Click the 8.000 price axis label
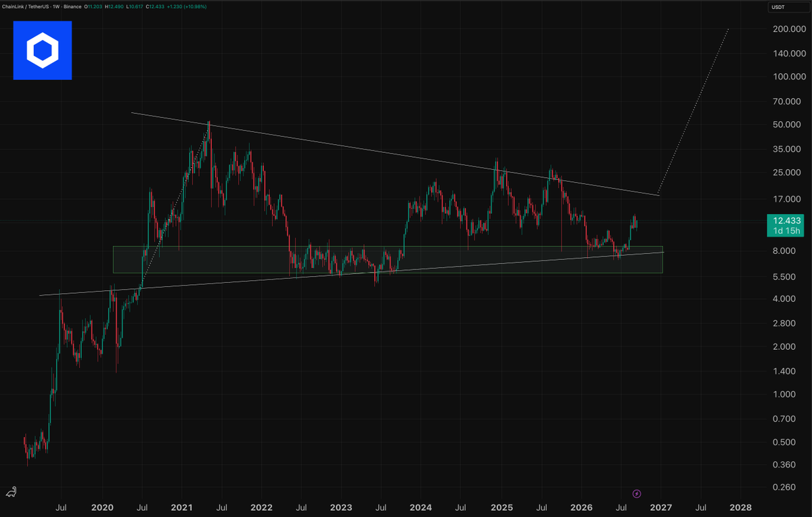The height and width of the screenshot is (517, 812). [x=785, y=251]
